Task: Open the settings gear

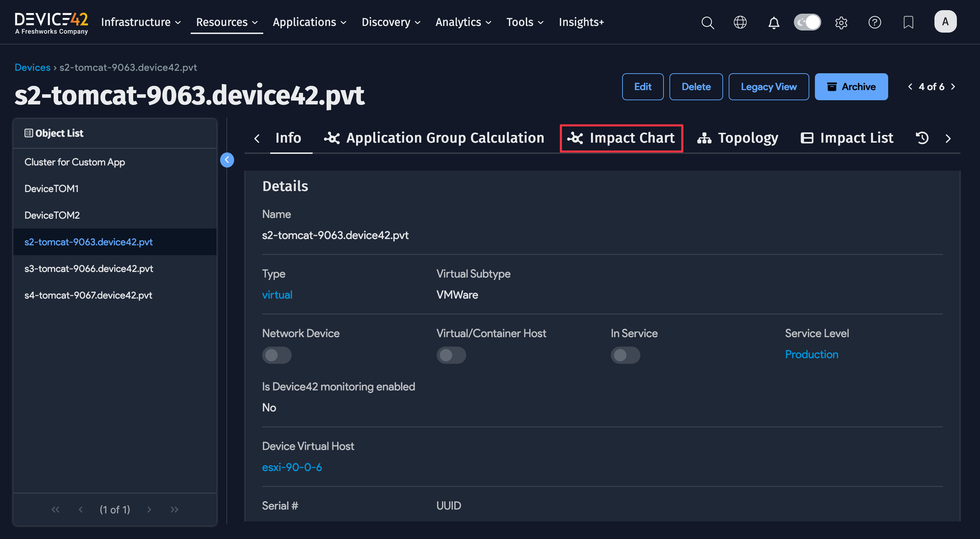Action: 841,22
